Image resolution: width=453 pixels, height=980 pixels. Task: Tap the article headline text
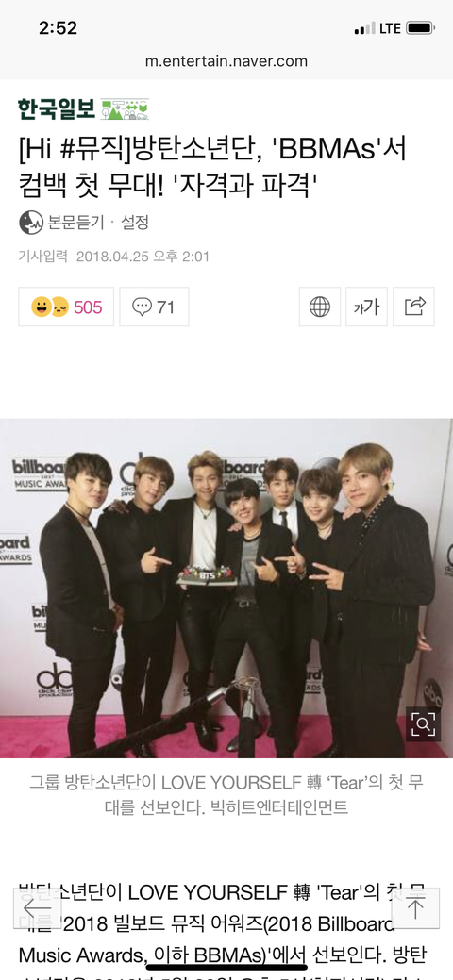coord(212,168)
